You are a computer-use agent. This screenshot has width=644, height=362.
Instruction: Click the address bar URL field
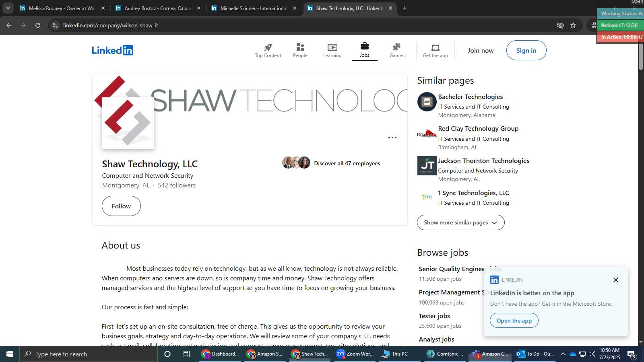pos(306,25)
